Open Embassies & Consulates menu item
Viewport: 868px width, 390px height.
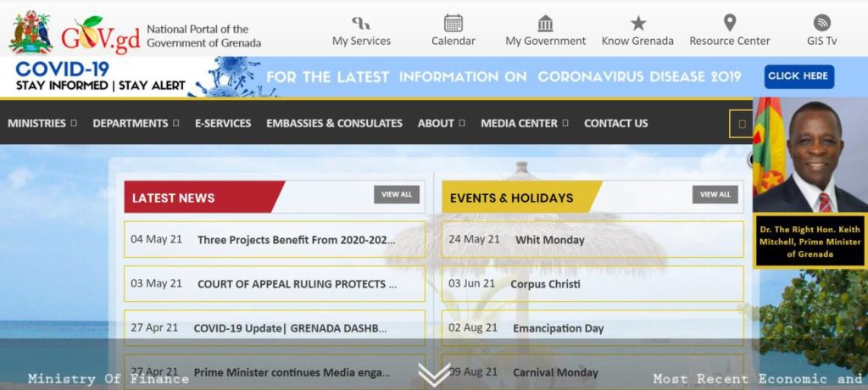(334, 123)
